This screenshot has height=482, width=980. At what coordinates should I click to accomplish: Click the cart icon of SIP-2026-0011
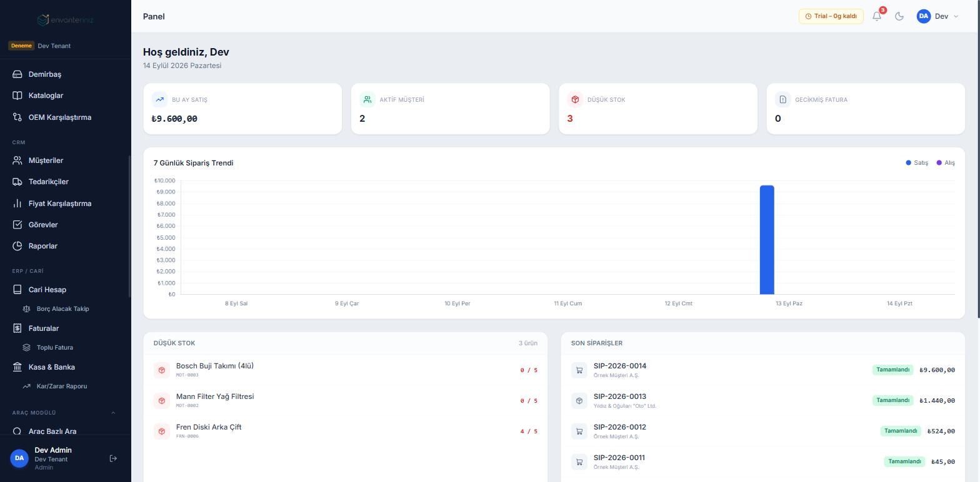point(579,462)
